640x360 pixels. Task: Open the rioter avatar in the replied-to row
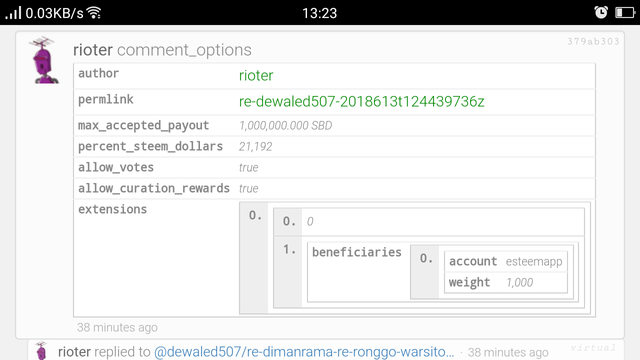(x=41, y=351)
